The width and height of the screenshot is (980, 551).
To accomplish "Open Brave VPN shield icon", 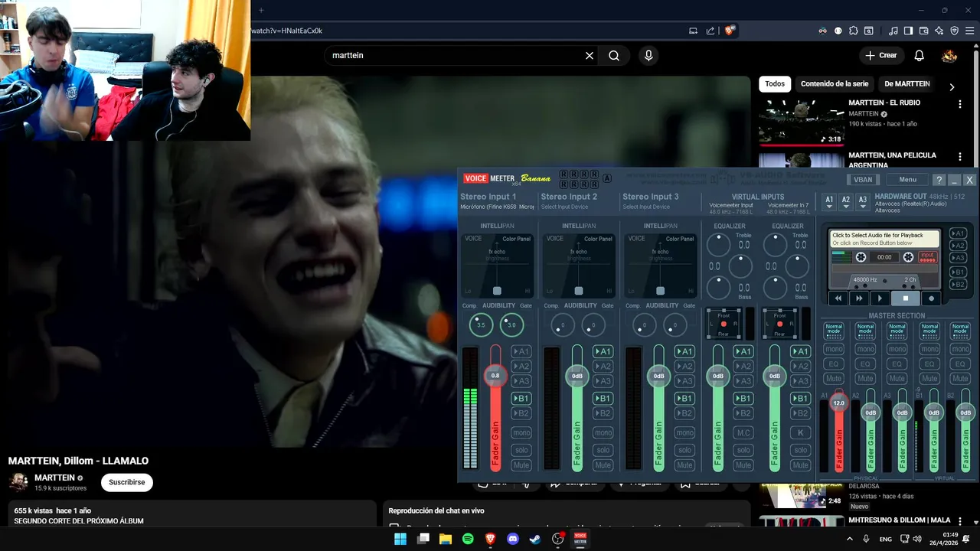I will coord(954,31).
